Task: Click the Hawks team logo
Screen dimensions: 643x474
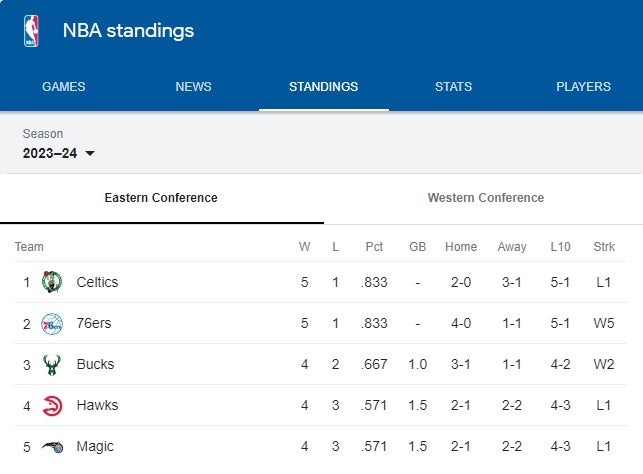Action: 52,405
